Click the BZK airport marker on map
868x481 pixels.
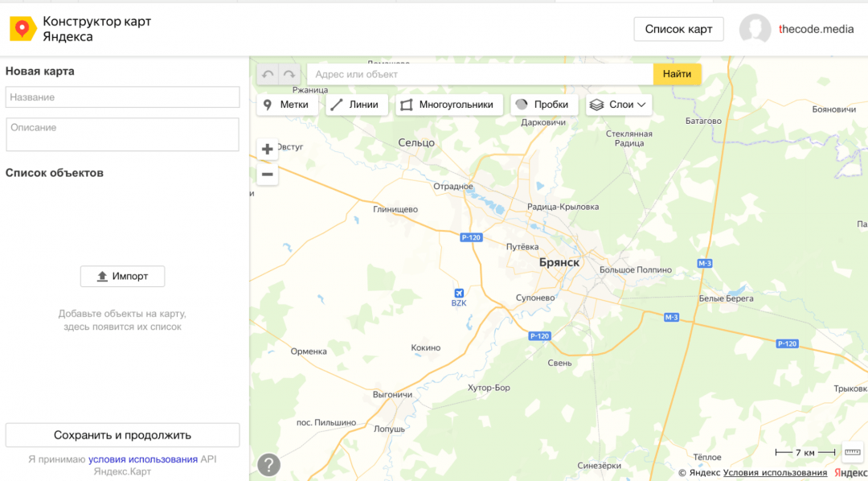[x=459, y=294]
